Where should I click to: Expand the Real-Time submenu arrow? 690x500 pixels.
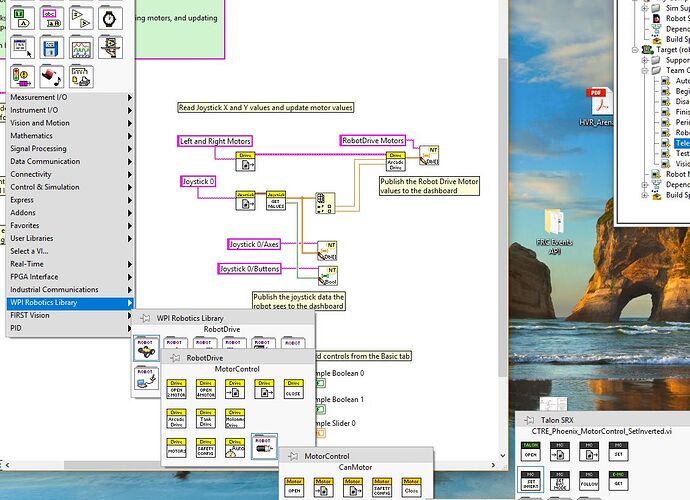[130, 264]
